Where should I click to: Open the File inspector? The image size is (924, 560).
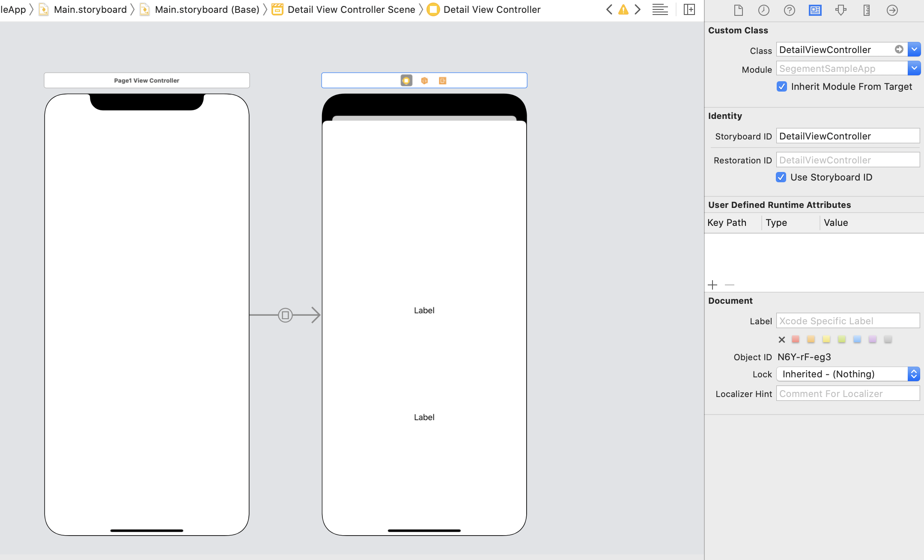[738, 10]
